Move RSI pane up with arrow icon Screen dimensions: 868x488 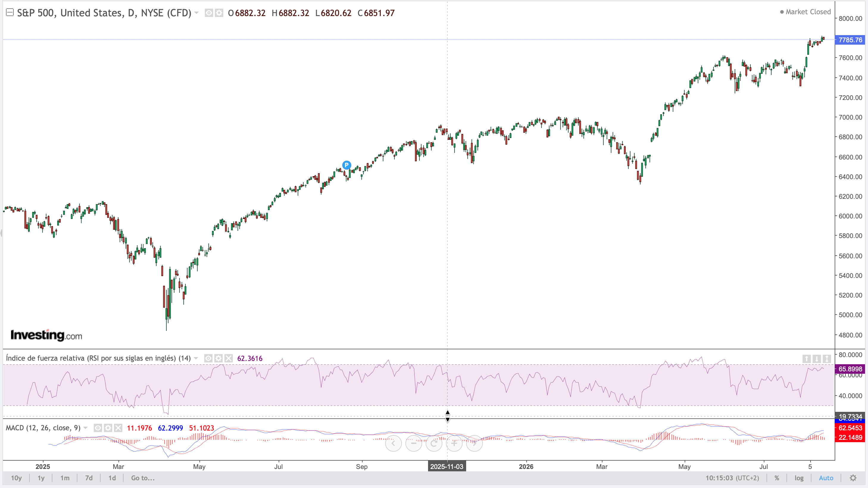pos(806,359)
